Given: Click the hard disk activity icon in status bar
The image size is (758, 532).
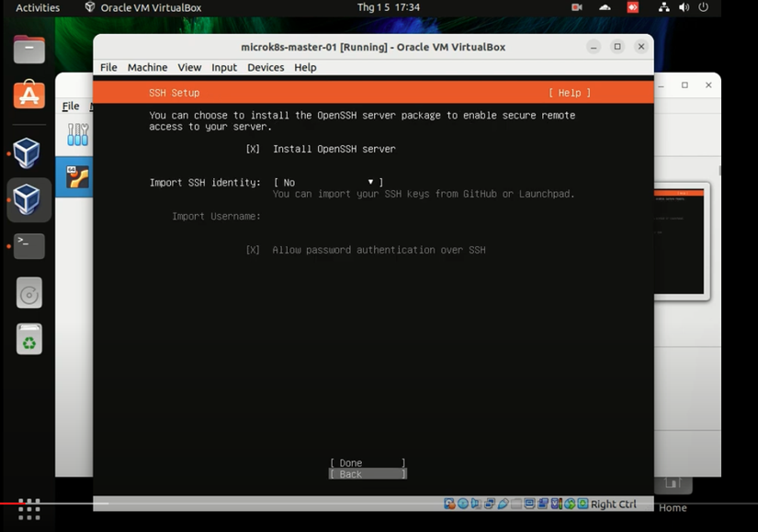Looking at the screenshot, I should [x=449, y=504].
